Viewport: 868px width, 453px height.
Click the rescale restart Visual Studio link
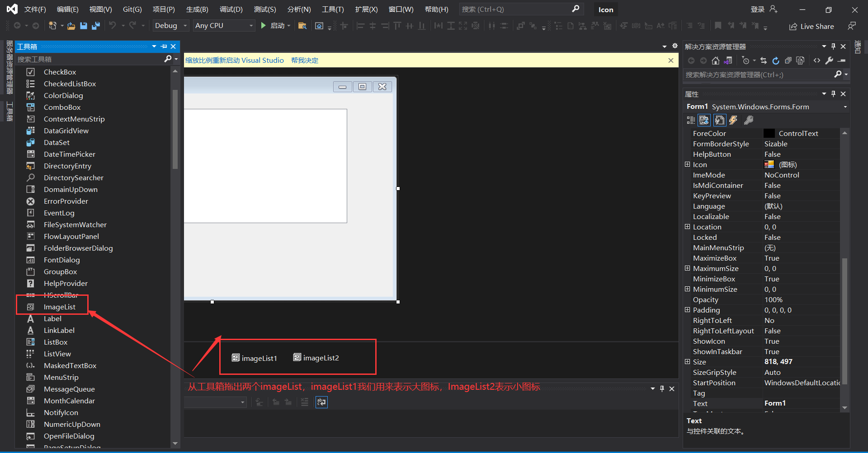(x=235, y=60)
